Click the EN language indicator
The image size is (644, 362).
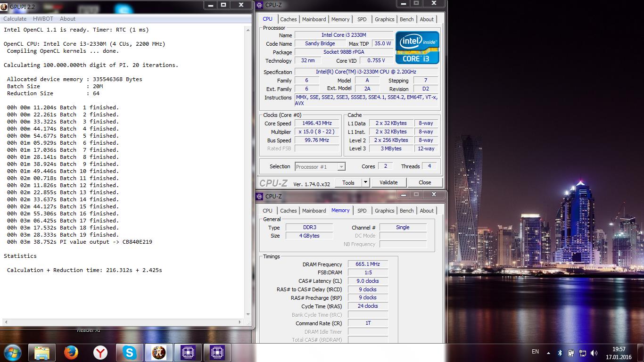coord(535,352)
